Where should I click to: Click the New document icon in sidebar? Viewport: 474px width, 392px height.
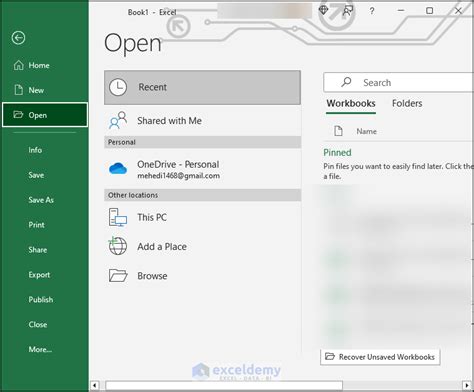19,90
